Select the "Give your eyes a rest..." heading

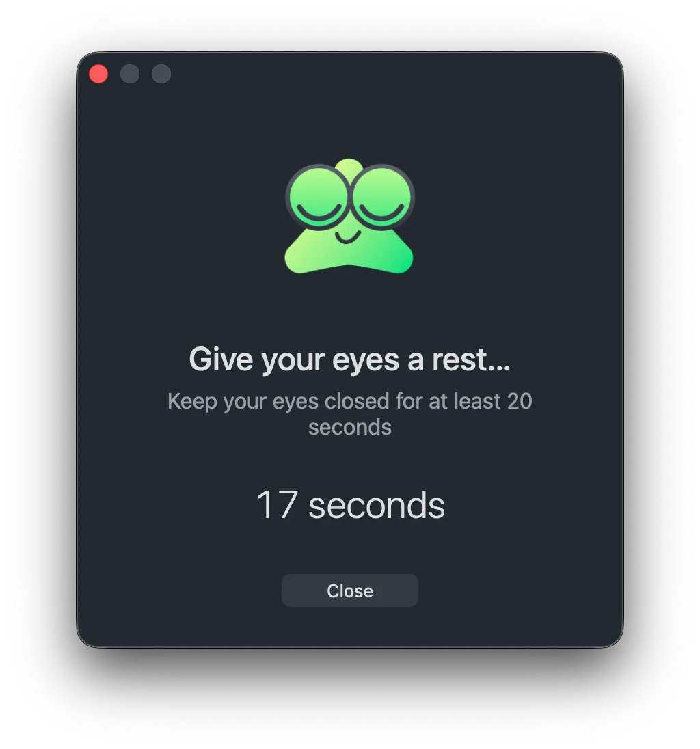point(350,360)
